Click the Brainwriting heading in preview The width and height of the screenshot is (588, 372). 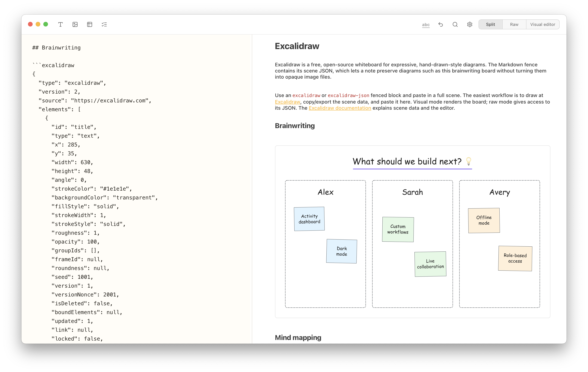pos(295,126)
